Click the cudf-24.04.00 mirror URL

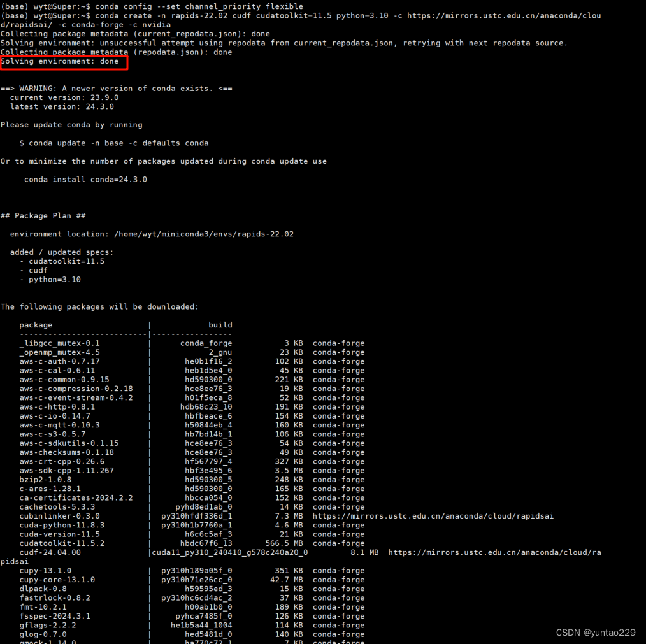495,552
